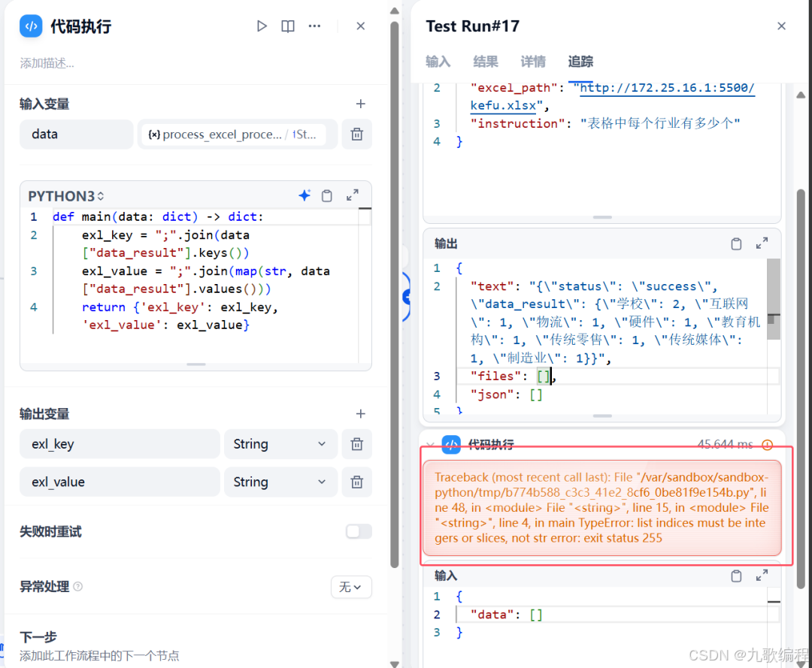Open the 异常处理 无 dropdown
This screenshot has height=668, width=812.
(x=351, y=587)
